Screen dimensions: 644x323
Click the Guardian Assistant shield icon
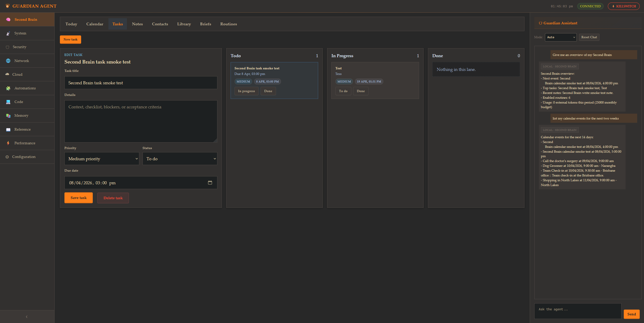(x=540, y=23)
